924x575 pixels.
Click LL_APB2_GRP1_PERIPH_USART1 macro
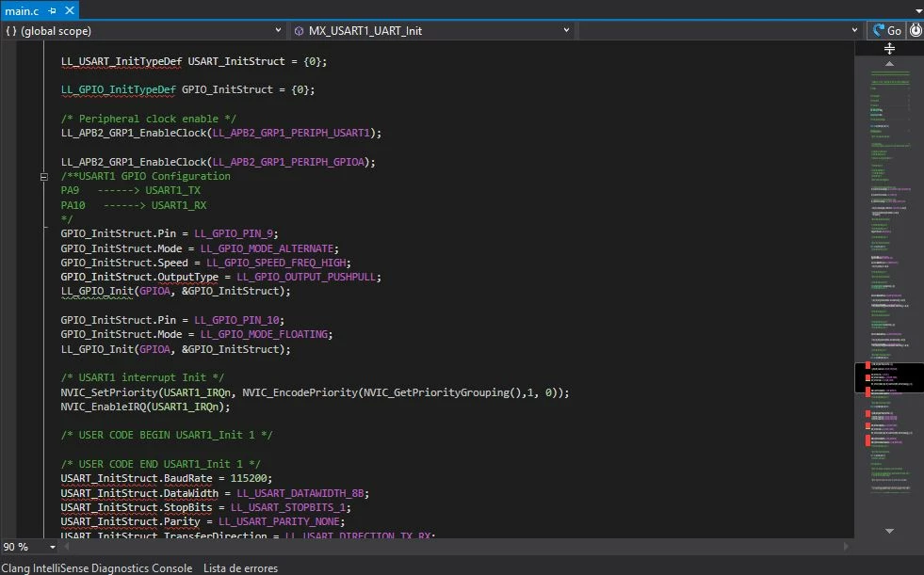point(291,133)
